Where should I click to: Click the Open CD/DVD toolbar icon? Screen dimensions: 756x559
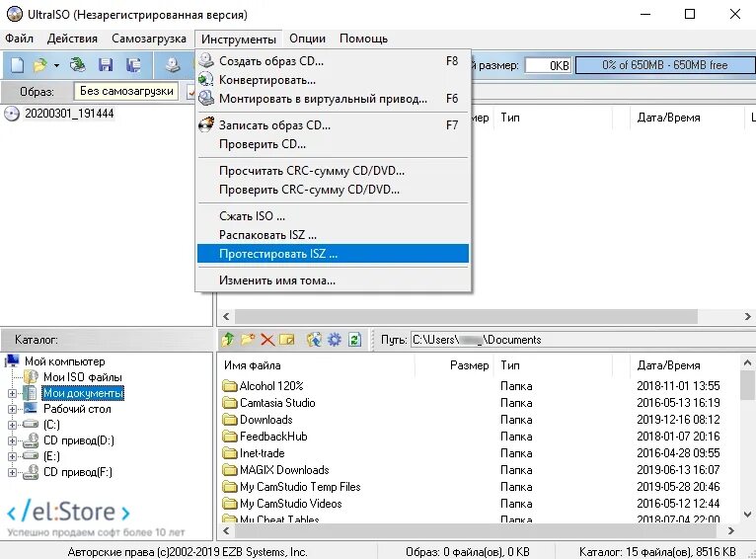(77, 64)
